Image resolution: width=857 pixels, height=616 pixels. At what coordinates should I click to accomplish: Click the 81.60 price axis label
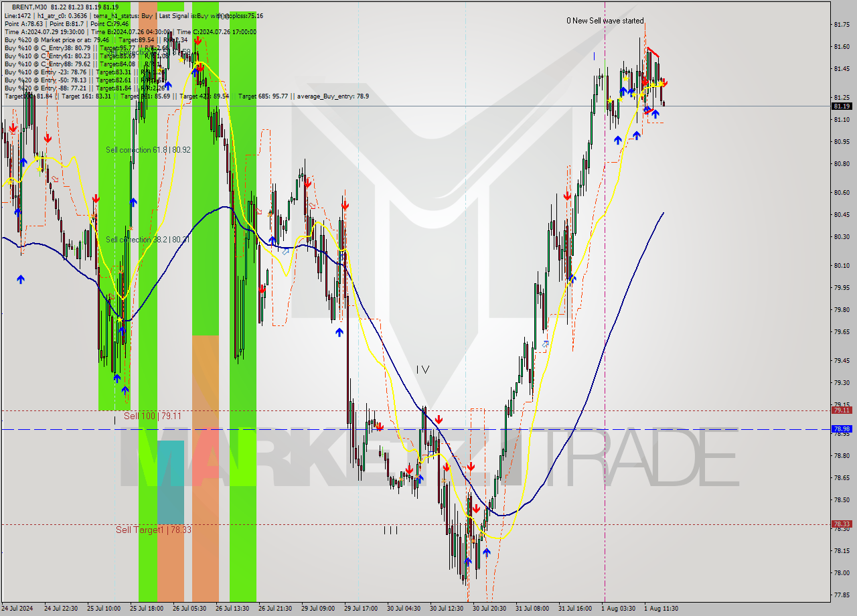point(842,47)
